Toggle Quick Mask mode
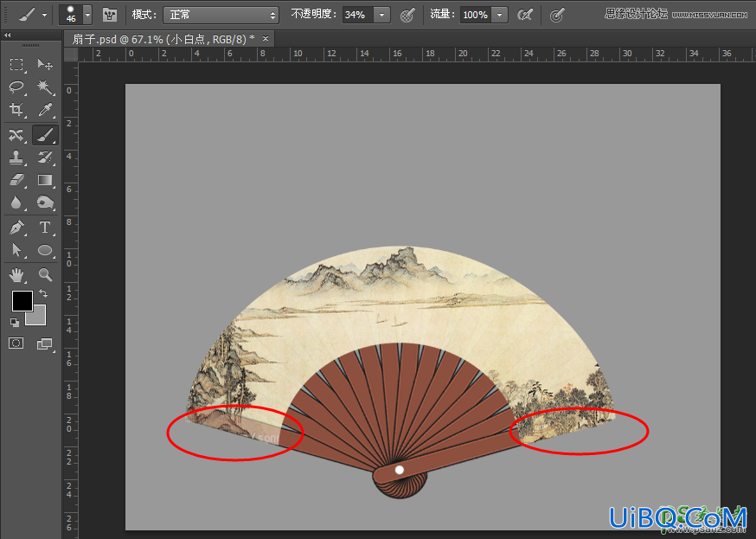This screenshot has width=756, height=539. coord(16,343)
